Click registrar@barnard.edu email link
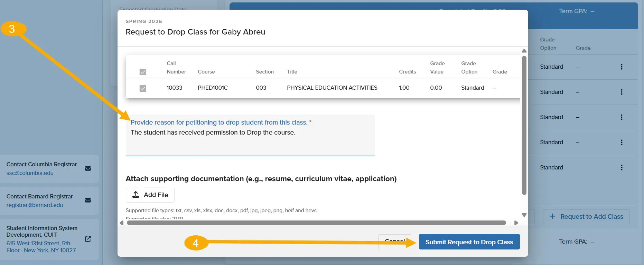This screenshot has width=644, height=265. coord(35,205)
